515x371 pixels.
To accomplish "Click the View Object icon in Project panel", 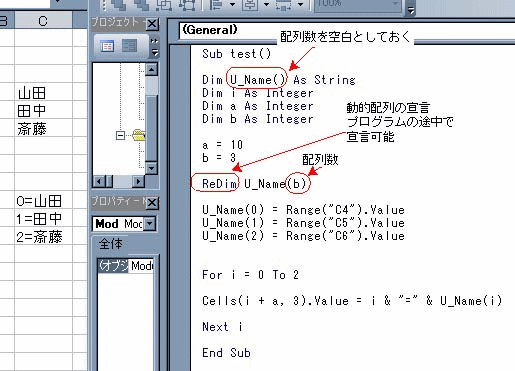I will (129, 46).
